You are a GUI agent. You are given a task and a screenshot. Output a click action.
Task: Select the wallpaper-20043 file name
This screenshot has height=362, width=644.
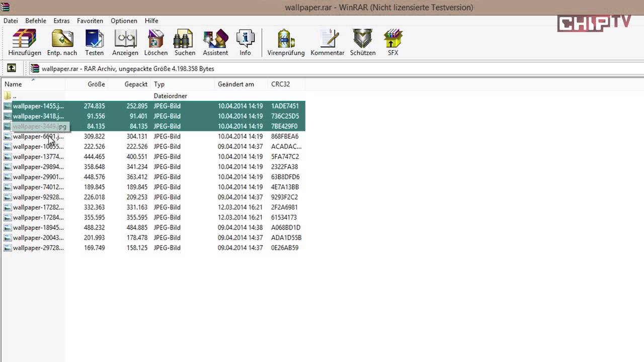point(38,237)
